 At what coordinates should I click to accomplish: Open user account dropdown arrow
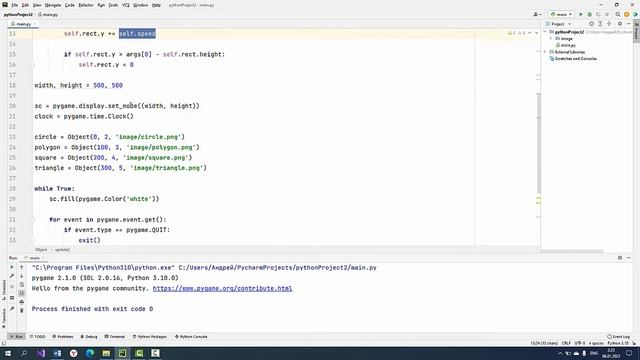[x=540, y=15]
